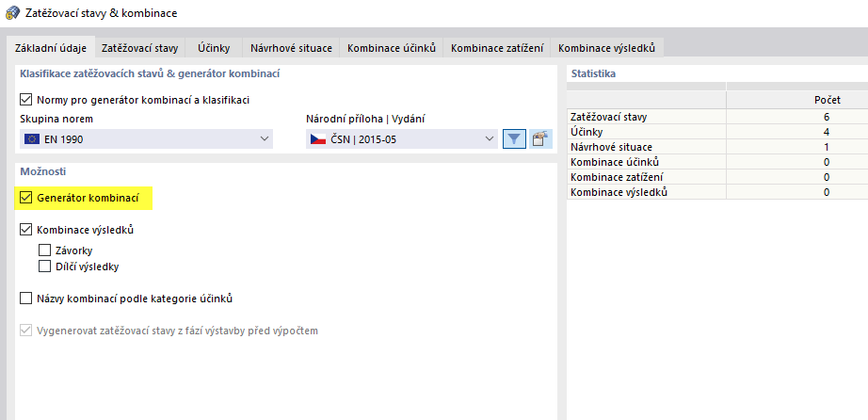868x420 pixels.
Task: Disable Kombinace výsledků option
Action: [x=25, y=230]
